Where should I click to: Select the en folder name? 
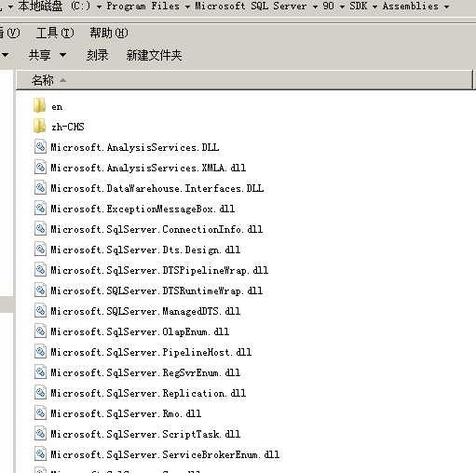[x=57, y=107]
